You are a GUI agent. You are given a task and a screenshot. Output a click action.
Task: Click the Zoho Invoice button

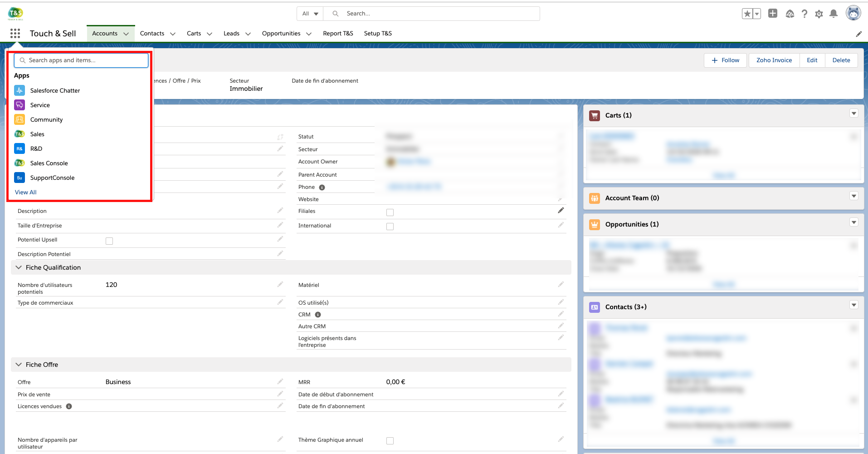(774, 60)
